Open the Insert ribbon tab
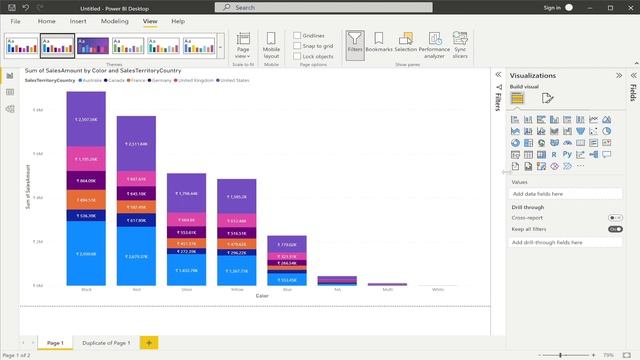Viewport: 640px width, 360px height. (x=78, y=21)
